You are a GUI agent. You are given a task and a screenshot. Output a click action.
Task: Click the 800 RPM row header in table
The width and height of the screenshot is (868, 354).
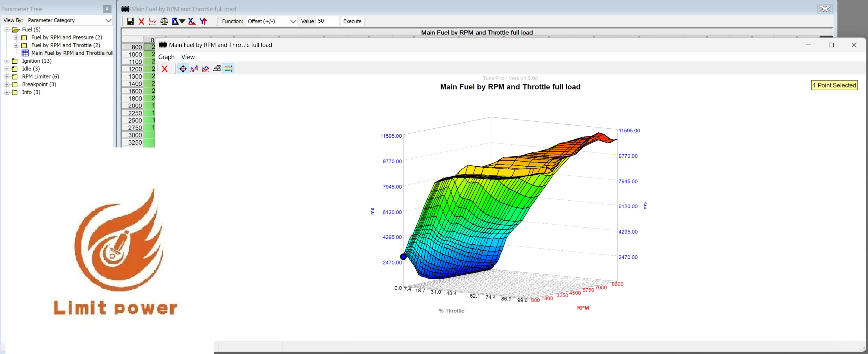click(133, 47)
